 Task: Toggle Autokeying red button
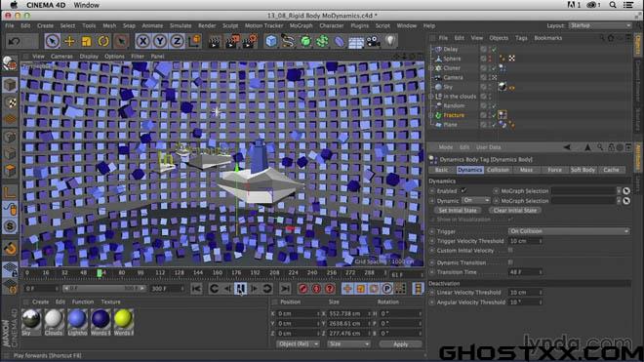tap(316, 289)
